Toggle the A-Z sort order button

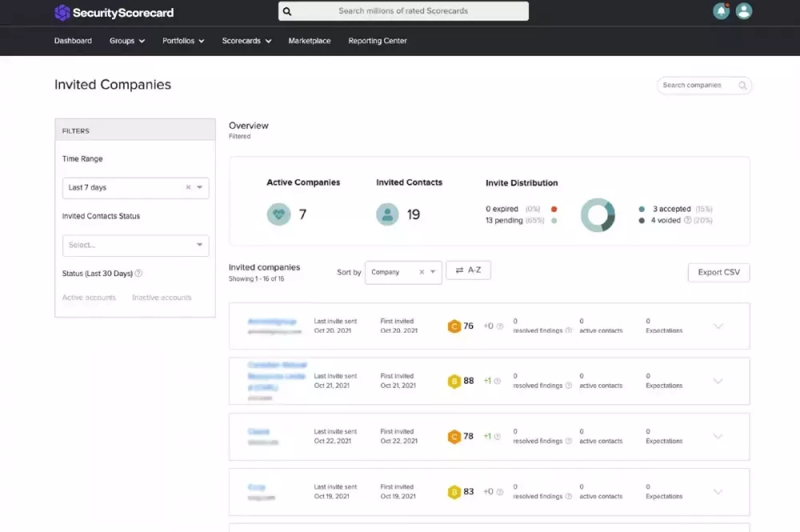pyautogui.click(x=468, y=270)
